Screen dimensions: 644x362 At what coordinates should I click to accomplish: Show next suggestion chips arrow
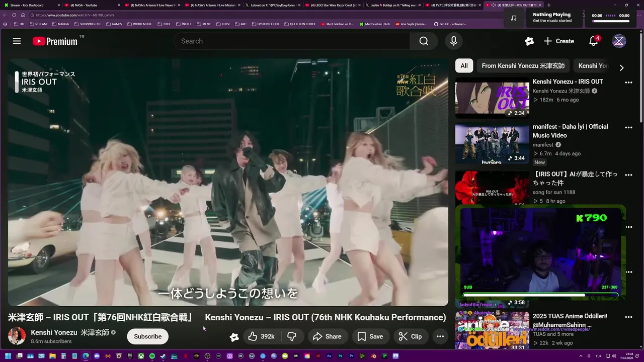click(621, 68)
